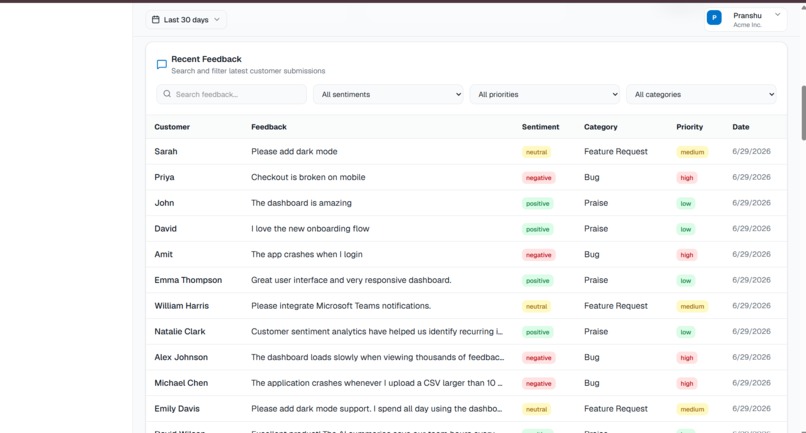Open the All priorities filter dropdown
806x433 pixels.
(544, 94)
